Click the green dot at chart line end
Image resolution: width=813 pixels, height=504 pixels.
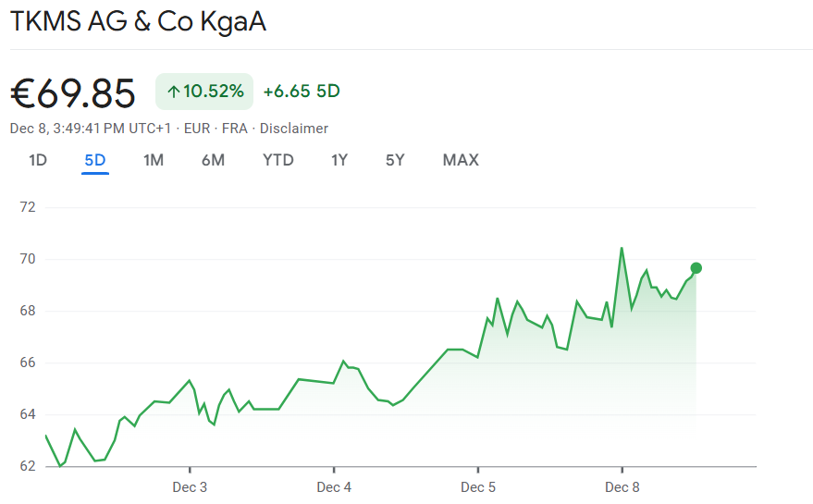coord(696,268)
